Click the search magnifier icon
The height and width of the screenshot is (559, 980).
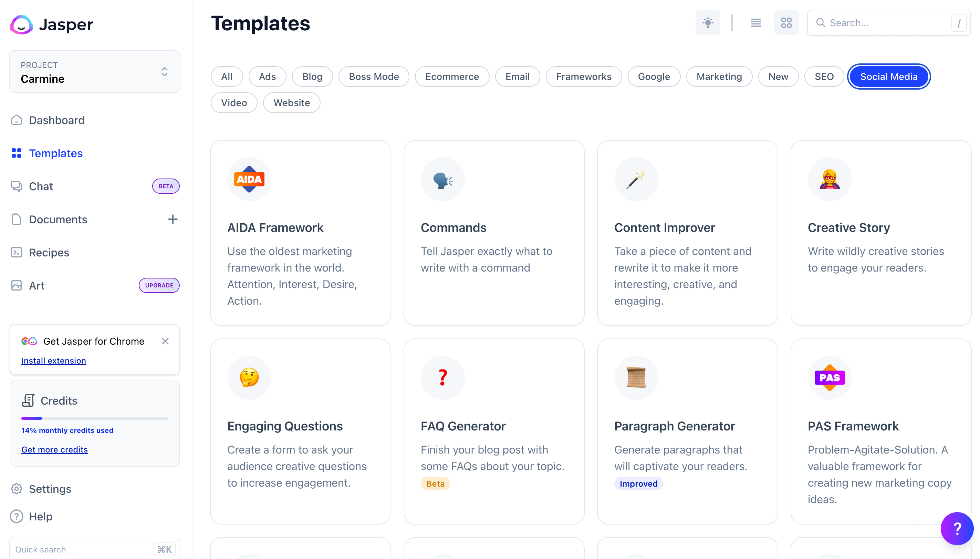click(821, 23)
